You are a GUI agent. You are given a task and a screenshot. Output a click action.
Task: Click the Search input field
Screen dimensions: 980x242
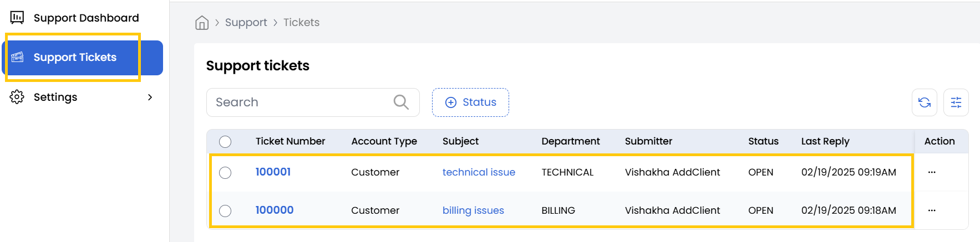[299, 102]
